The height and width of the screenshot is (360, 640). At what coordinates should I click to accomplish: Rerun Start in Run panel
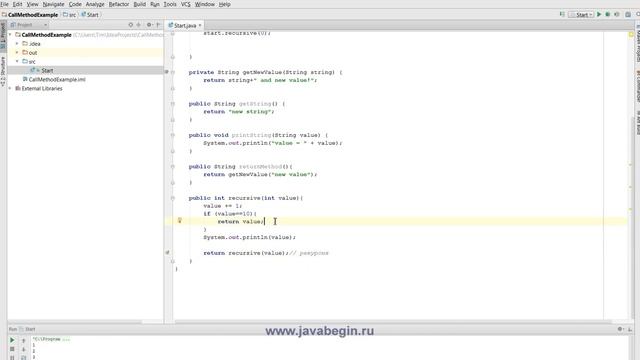(12, 340)
